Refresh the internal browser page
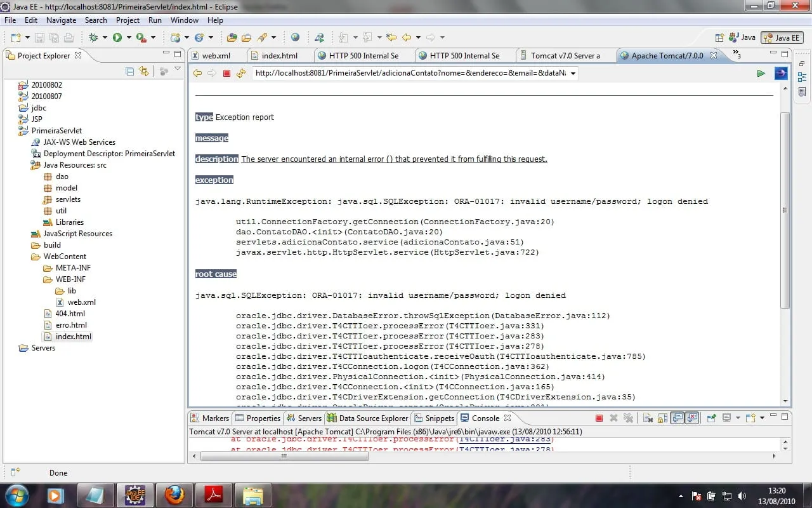This screenshot has width=812, height=508. click(x=241, y=73)
